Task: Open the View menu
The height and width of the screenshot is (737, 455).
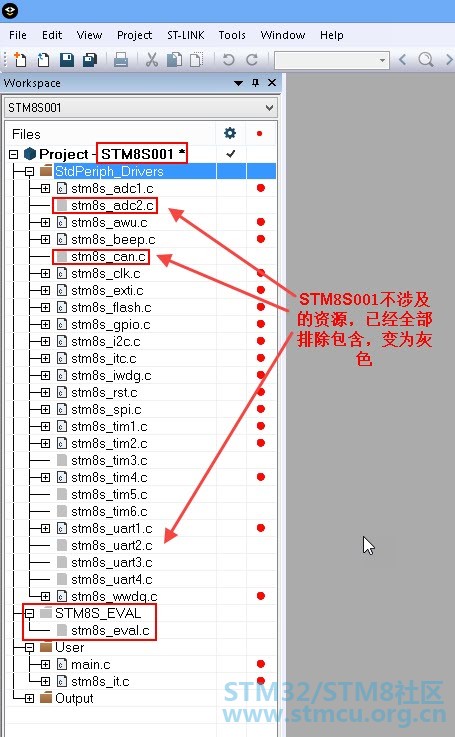Action: [x=89, y=35]
